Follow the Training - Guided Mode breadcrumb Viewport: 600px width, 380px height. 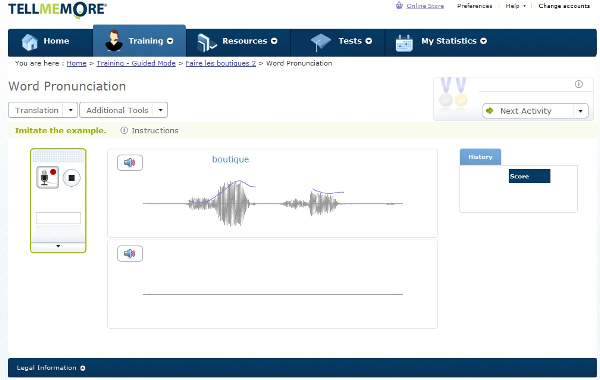point(136,63)
